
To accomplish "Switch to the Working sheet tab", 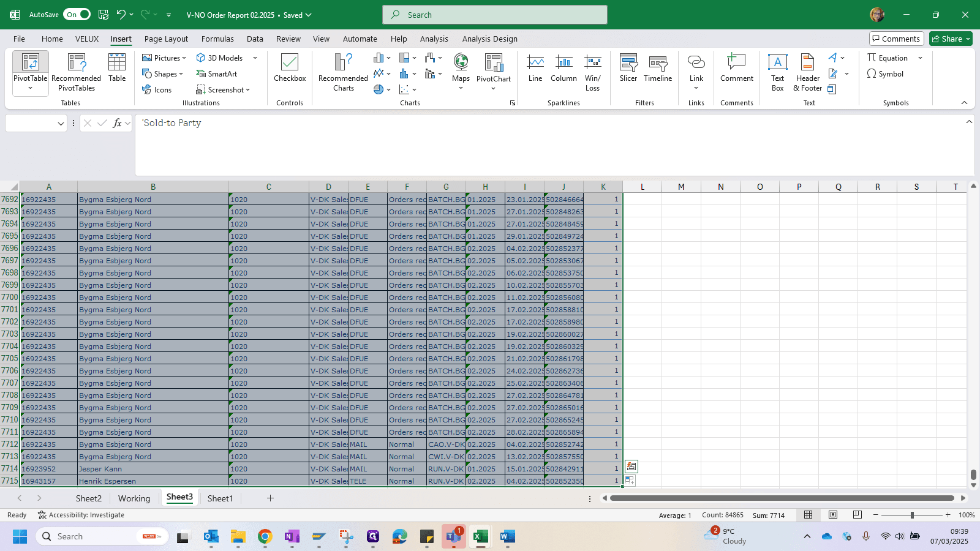I will pos(134,498).
